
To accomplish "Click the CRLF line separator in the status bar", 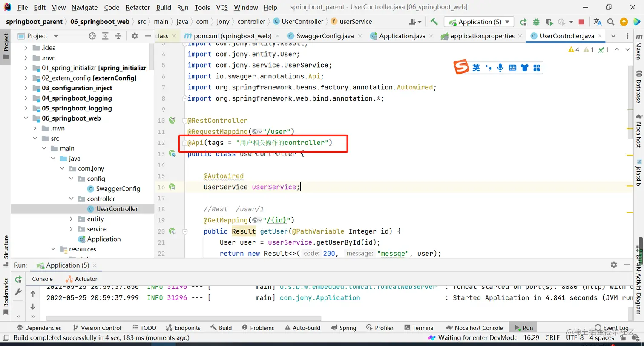I will tap(553, 338).
